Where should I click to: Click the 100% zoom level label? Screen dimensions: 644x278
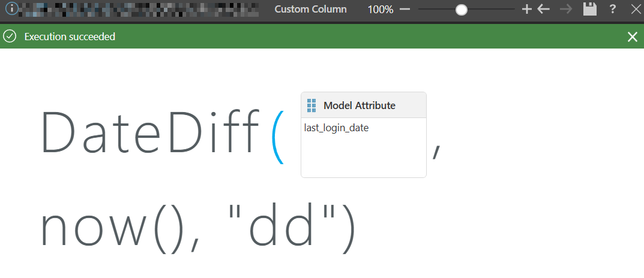pos(381,10)
